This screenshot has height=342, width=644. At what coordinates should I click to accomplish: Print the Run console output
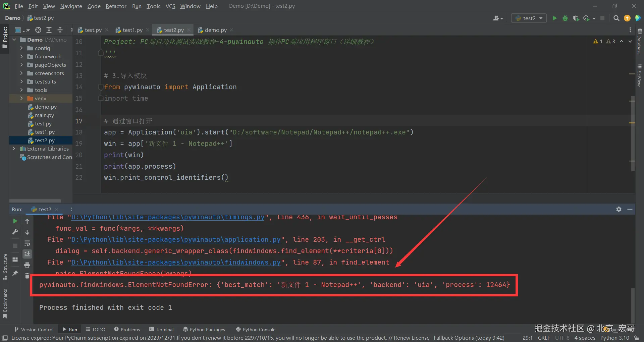(27, 265)
